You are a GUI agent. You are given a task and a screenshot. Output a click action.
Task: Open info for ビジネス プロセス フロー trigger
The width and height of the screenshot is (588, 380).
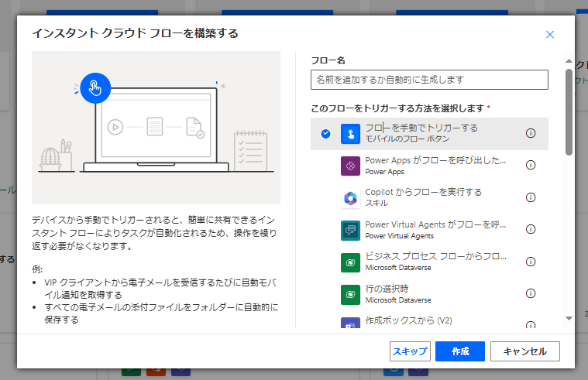coord(531,262)
